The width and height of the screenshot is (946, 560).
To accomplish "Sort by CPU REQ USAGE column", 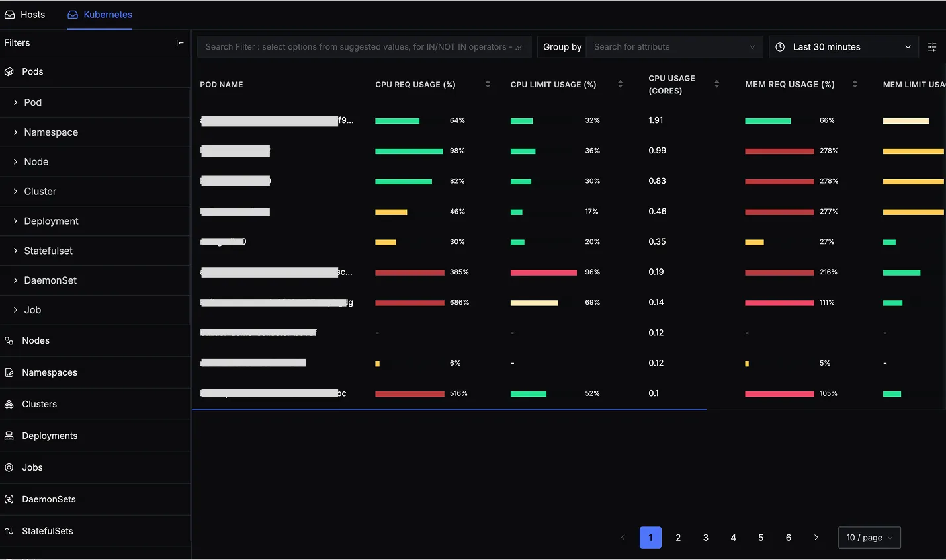I will pos(488,84).
